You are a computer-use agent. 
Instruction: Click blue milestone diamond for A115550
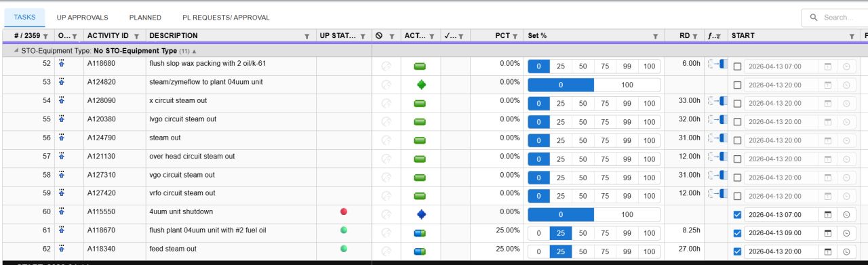click(421, 214)
